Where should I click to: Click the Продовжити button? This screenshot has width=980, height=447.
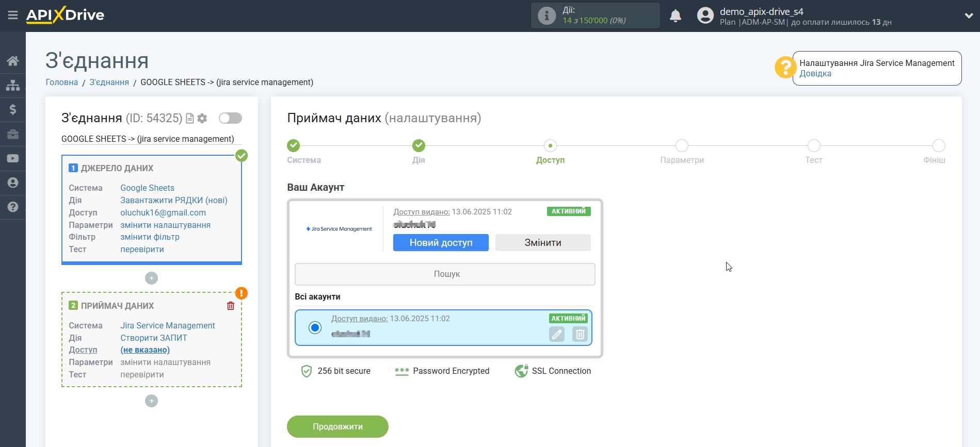click(x=338, y=426)
